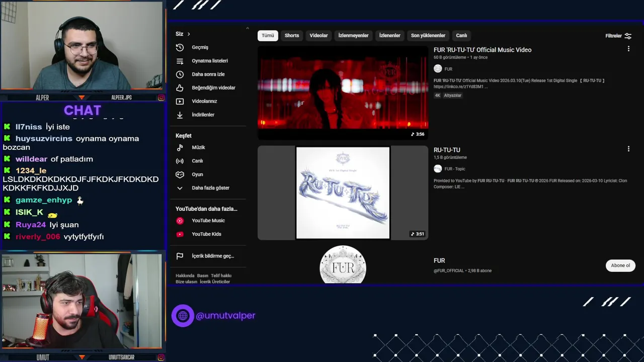Screen dimensions: 644x362
Task: Select the Son yüklenenler filter chip
Action: 428,36
